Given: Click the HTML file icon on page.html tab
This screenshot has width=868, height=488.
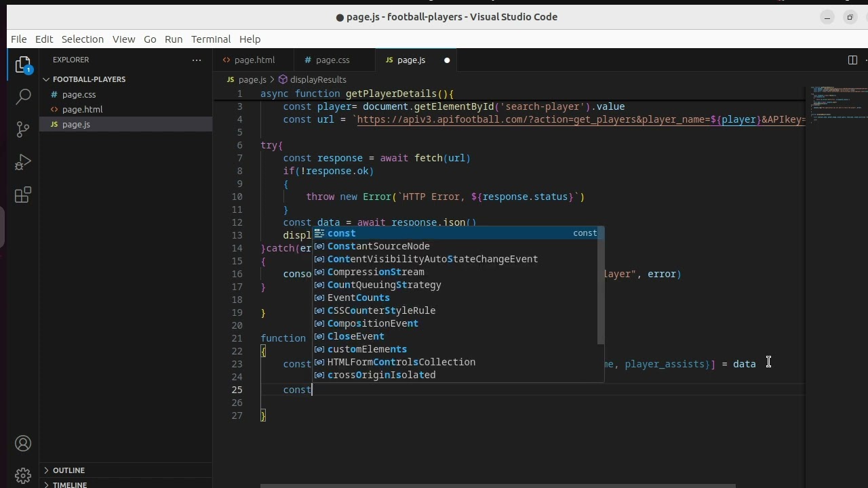Looking at the screenshot, I should pos(226,60).
